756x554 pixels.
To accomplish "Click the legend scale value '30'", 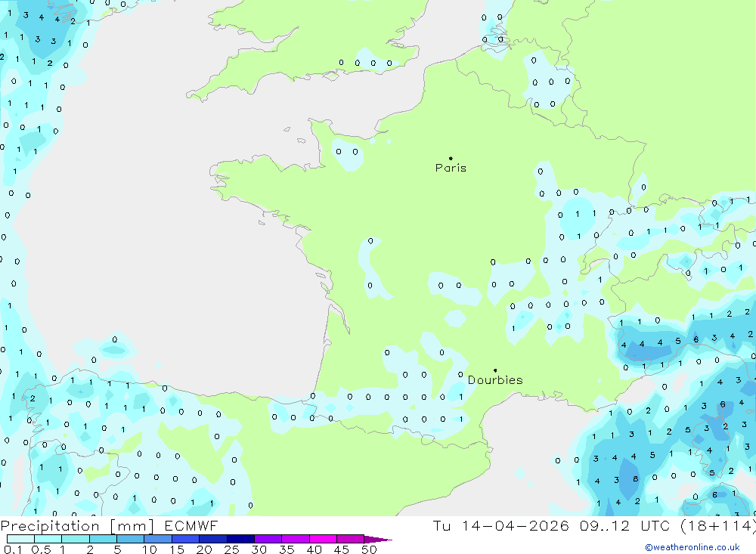I will [x=259, y=549].
